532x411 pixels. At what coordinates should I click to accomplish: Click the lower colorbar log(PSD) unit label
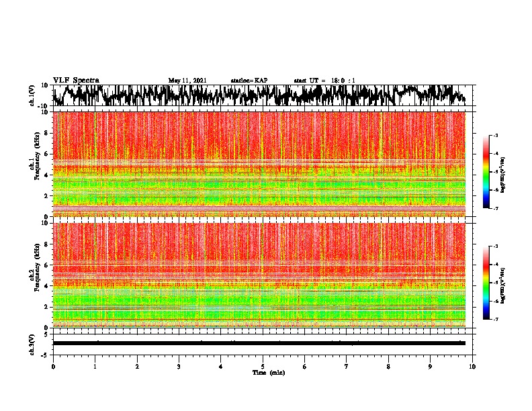point(503,285)
